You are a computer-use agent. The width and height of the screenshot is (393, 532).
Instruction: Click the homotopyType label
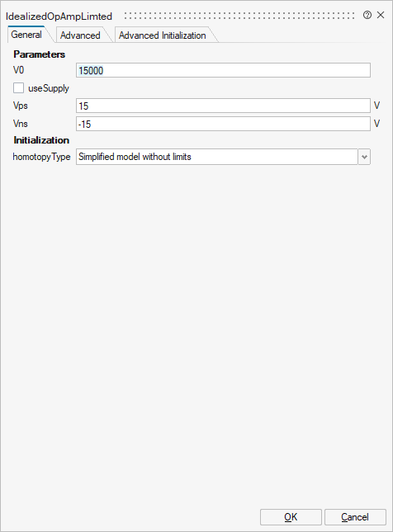(x=41, y=157)
